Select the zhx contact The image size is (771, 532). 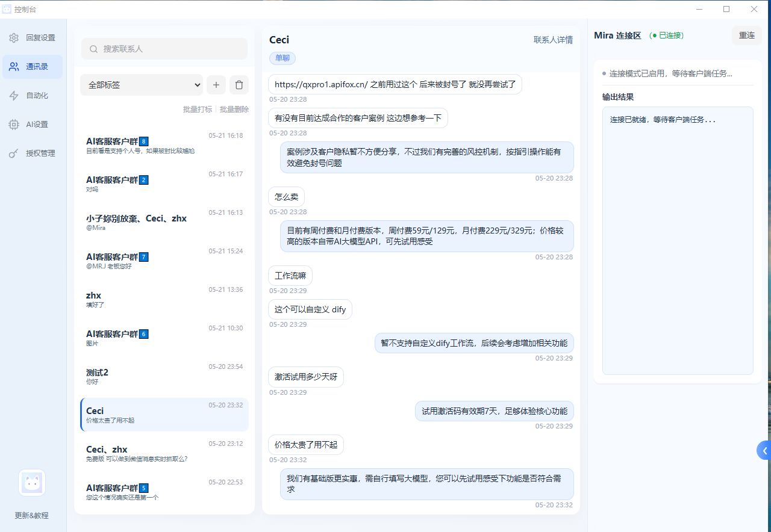pyautogui.click(x=164, y=299)
